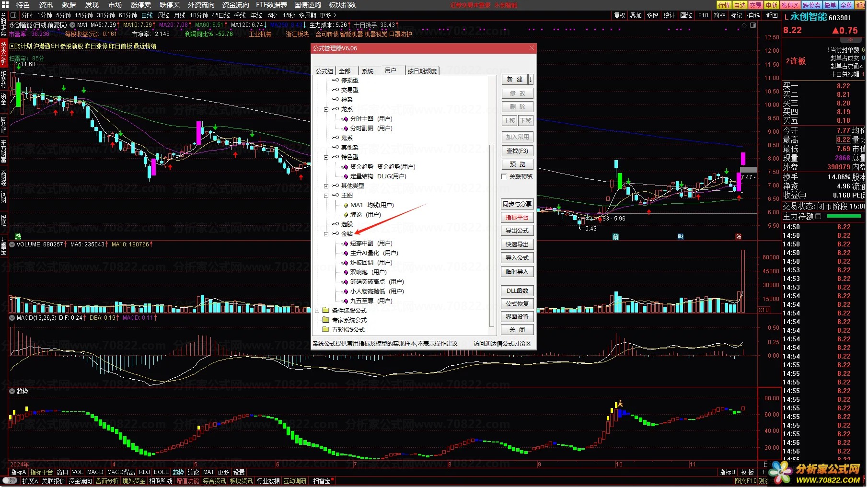The height and width of the screenshot is (488, 868).
Task: Click the 导出公式 button
Action: click(517, 231)
